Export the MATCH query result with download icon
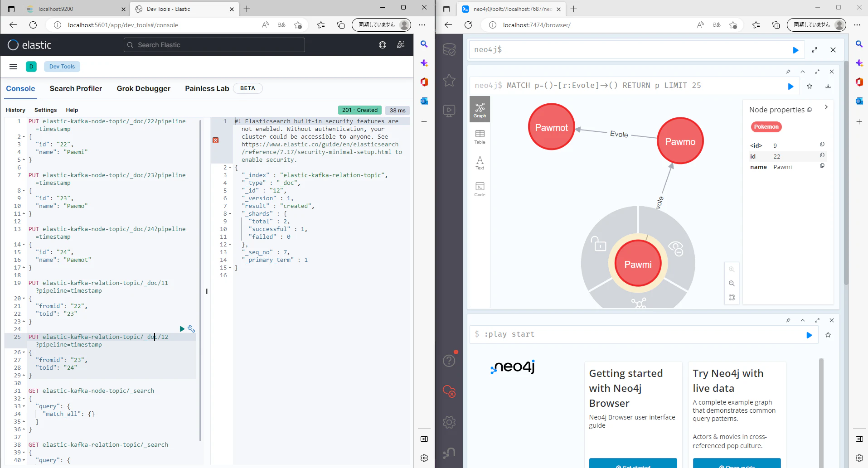 (x=828, y=86)
